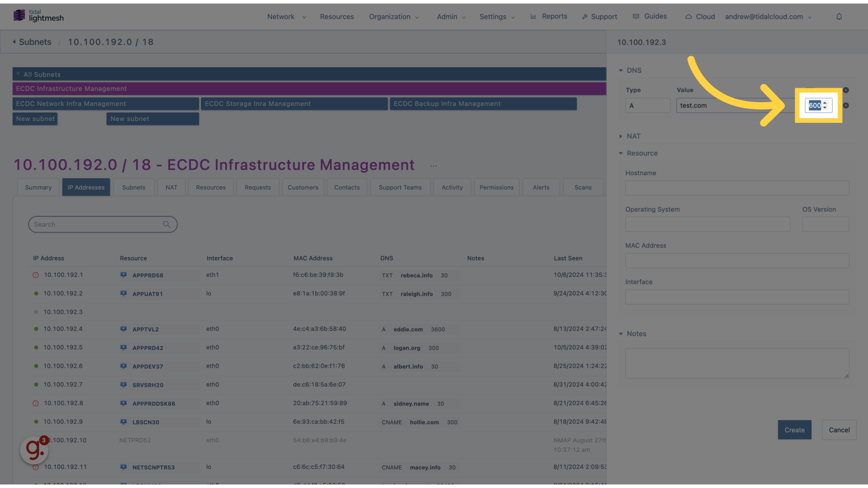
Task: Click the Notes text area
Action: [x=737, y=363]
